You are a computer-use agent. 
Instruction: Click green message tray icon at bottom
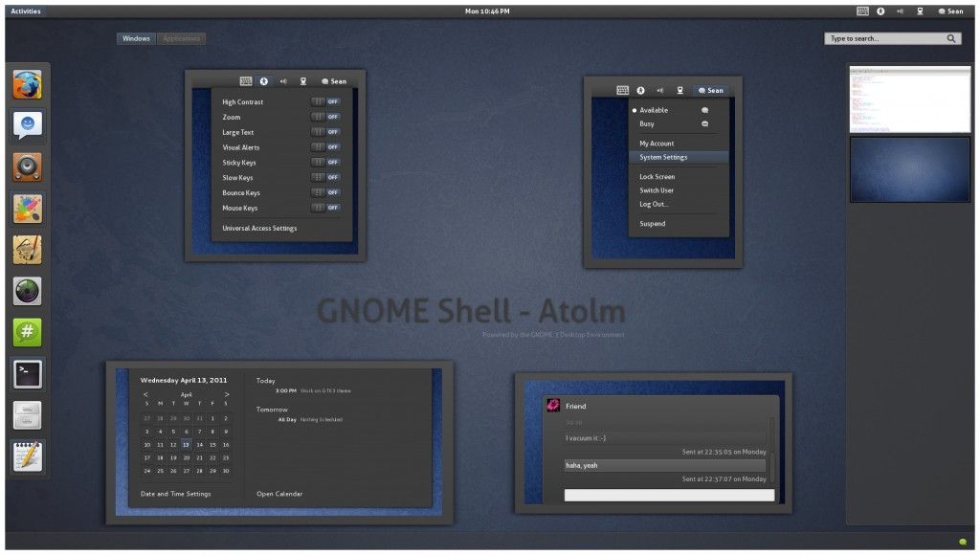[x=963, y=542]
